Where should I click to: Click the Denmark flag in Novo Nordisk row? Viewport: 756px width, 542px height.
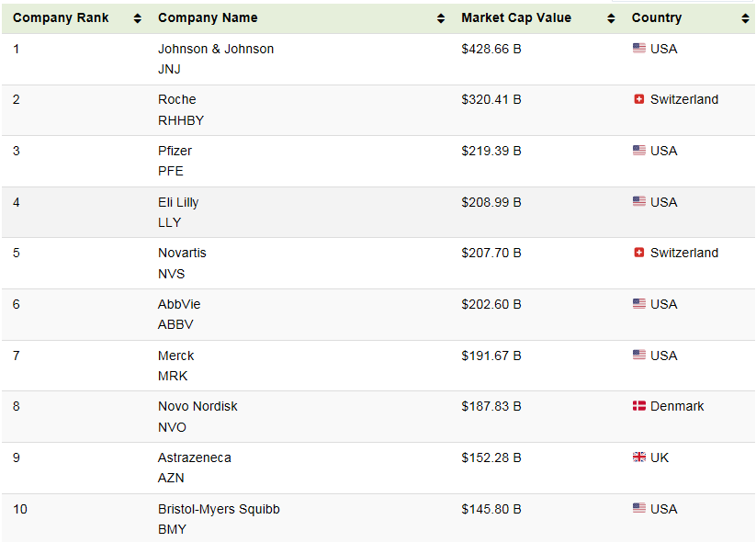coord(639,406)
